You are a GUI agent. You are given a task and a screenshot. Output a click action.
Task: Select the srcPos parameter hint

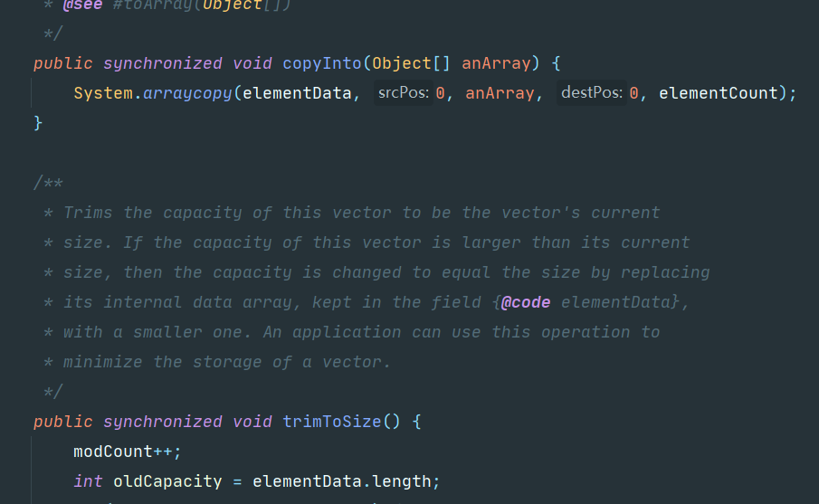(404, 93)
